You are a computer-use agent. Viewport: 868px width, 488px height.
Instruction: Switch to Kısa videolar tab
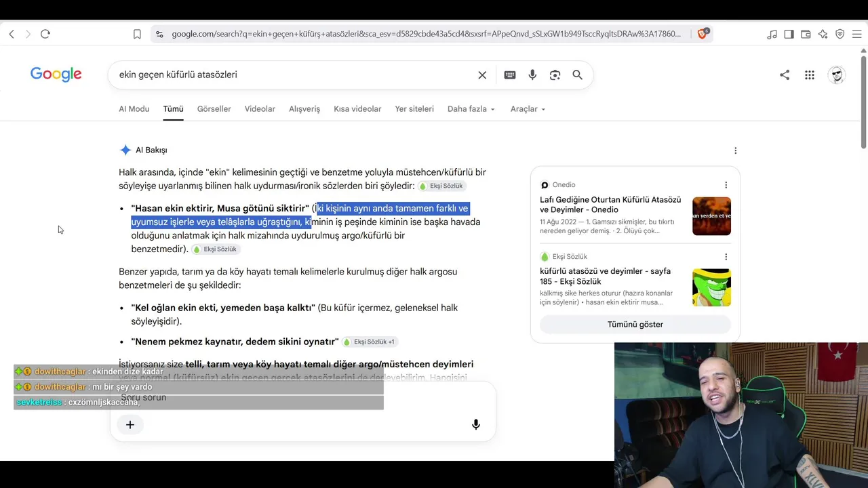coord(357,109)
